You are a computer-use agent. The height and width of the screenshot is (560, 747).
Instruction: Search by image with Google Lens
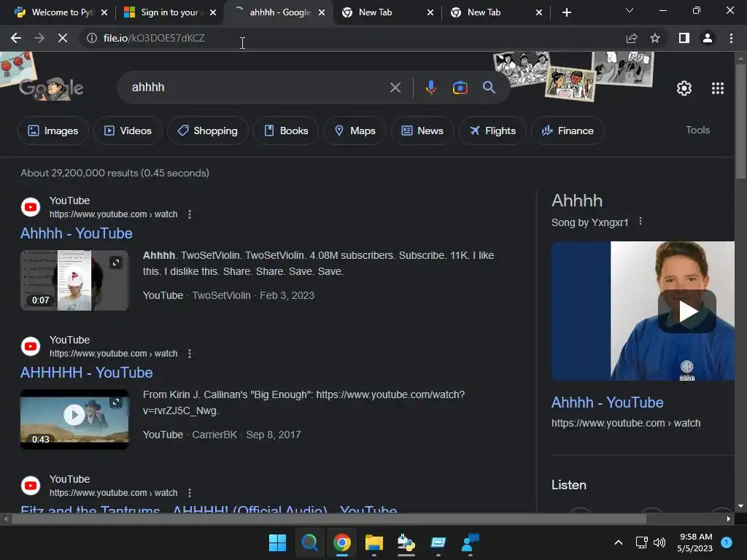coord(460,87)
